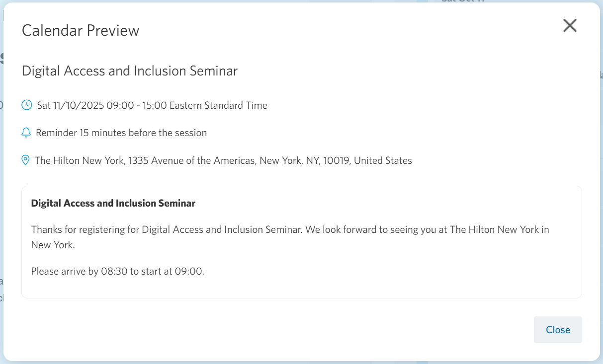Viewport: 603px width, 364px height.
Task: Click the Thanks for registering sentence
Action: click(166, 230)
